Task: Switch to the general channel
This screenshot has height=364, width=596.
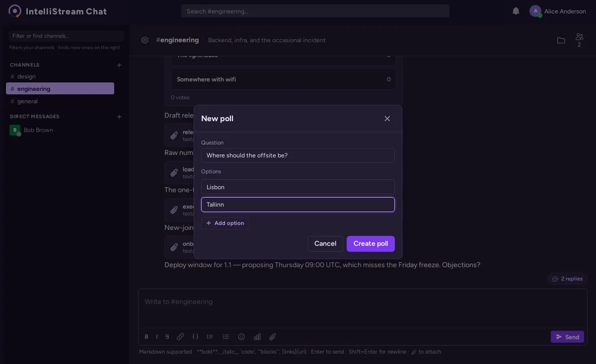Action: [60, 101]
